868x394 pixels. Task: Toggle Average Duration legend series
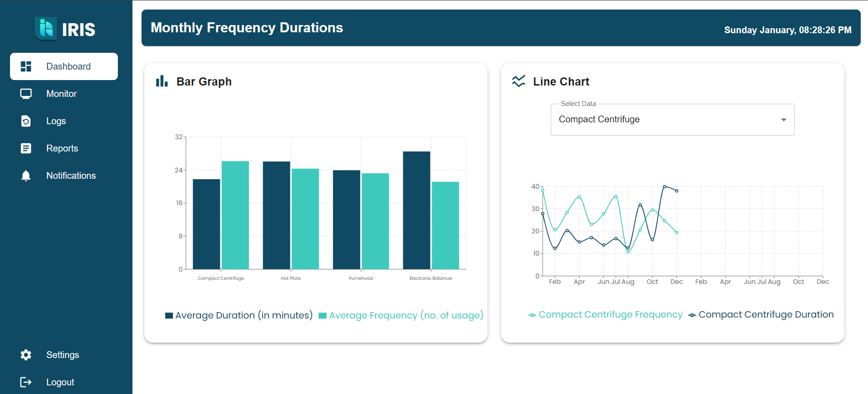point(239,315)
